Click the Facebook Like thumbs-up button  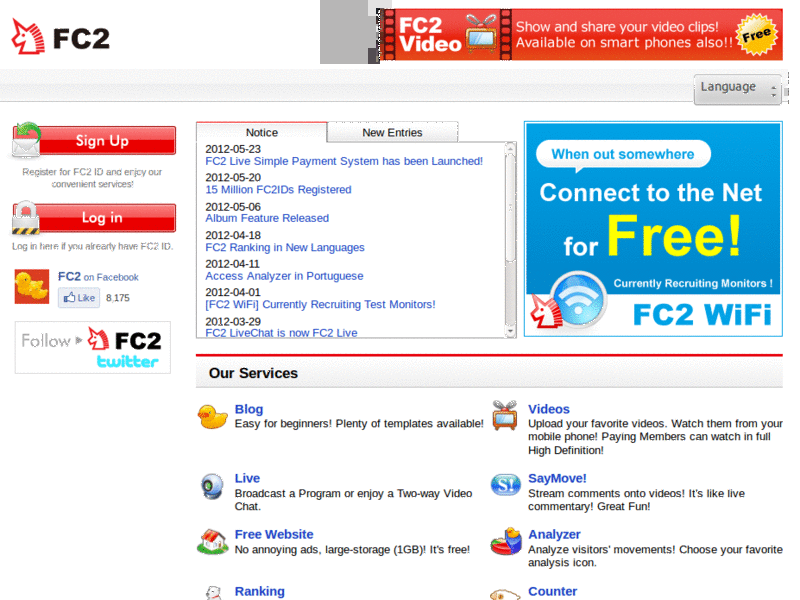point(79,297)
